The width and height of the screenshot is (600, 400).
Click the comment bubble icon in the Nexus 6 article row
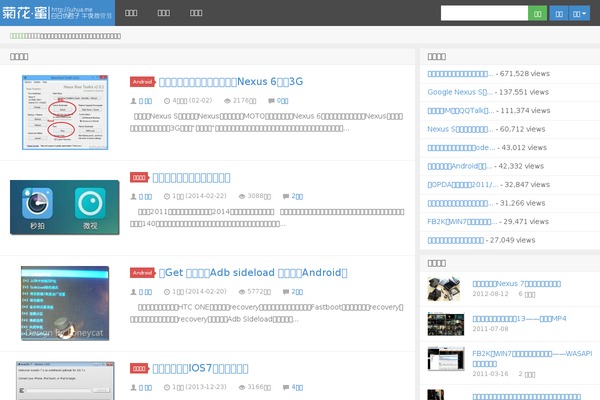[271, 101]
